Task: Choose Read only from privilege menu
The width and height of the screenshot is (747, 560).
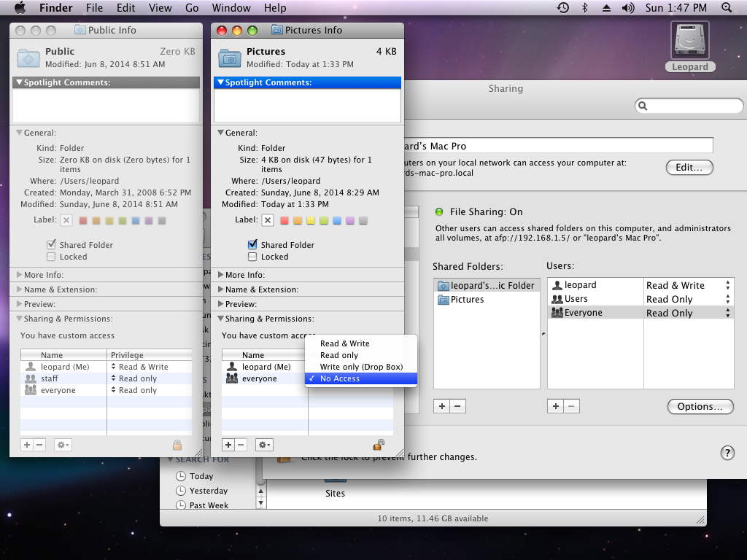Action: (360, 355)
